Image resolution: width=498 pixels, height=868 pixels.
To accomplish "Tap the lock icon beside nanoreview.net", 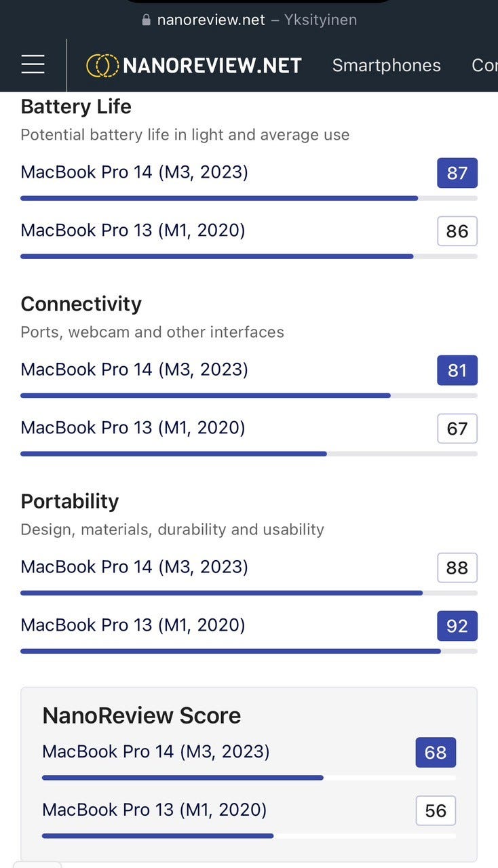I will pos(146,20).
